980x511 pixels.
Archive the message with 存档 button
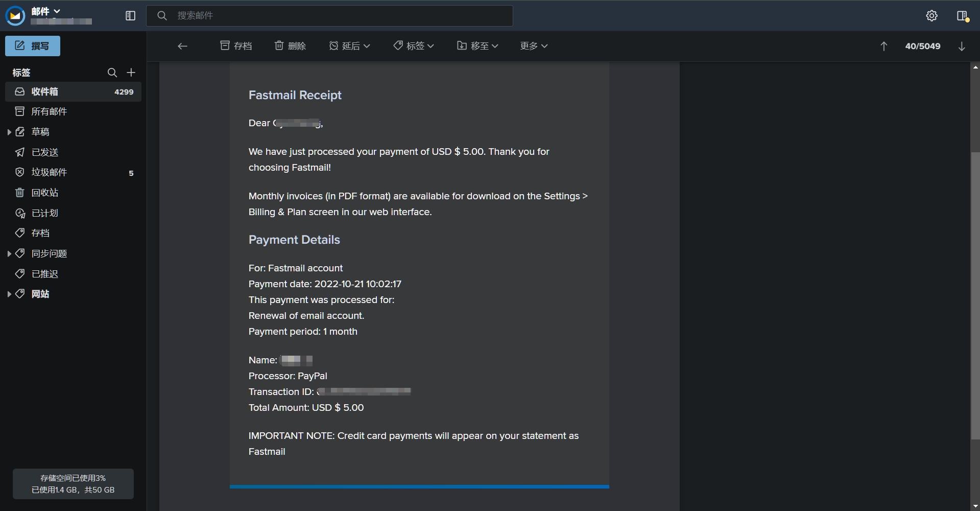236,46
